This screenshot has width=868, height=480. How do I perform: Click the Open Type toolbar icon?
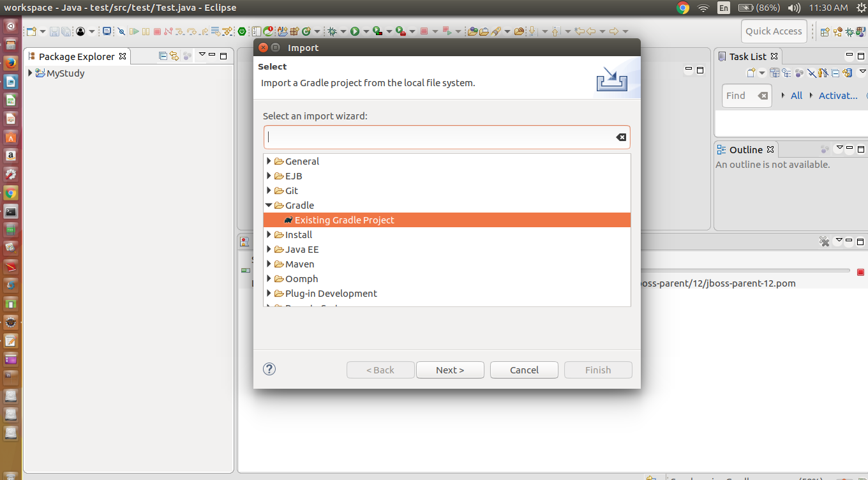coord(473,31)
